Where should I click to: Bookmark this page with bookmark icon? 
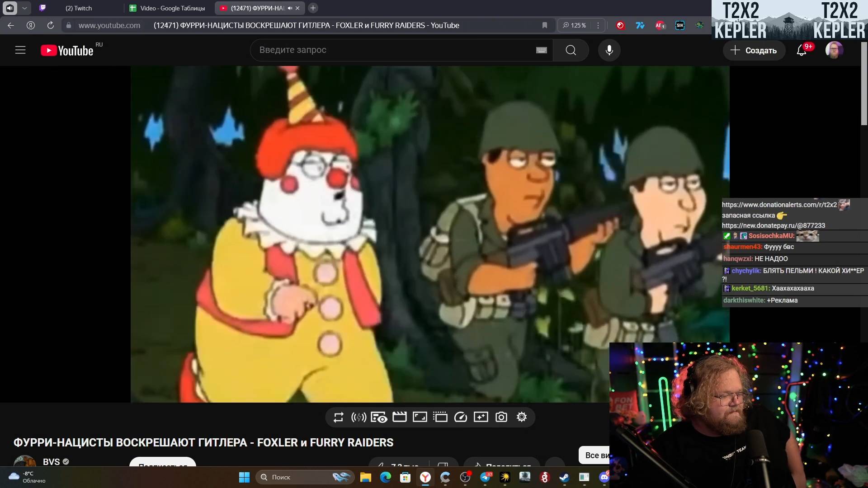[545, 26]
